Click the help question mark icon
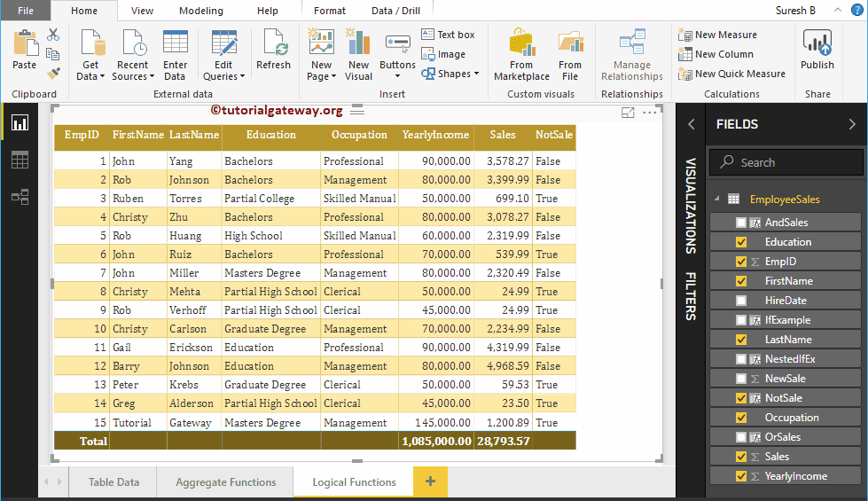868x501 pixels. (x=857, y=10)
